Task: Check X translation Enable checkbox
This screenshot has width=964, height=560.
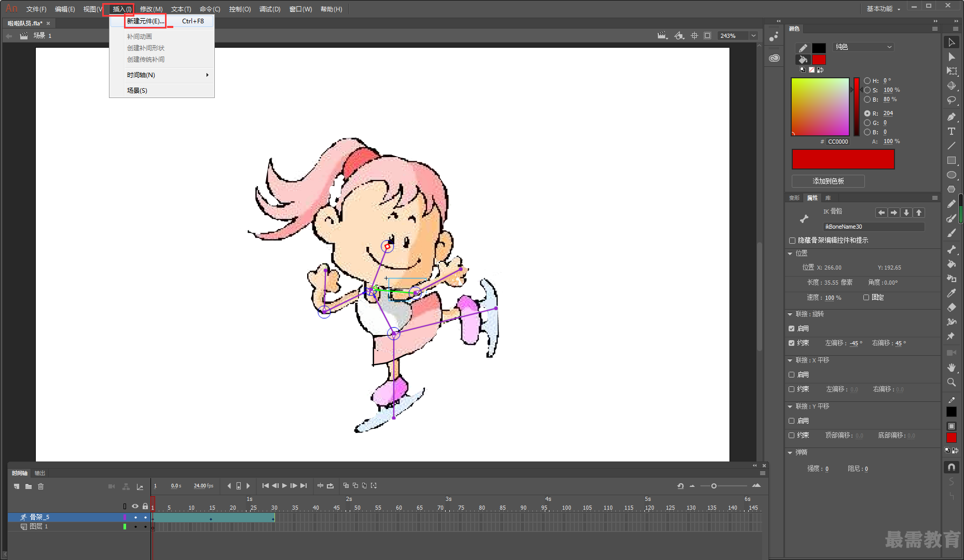Action: tap(792, 375)
